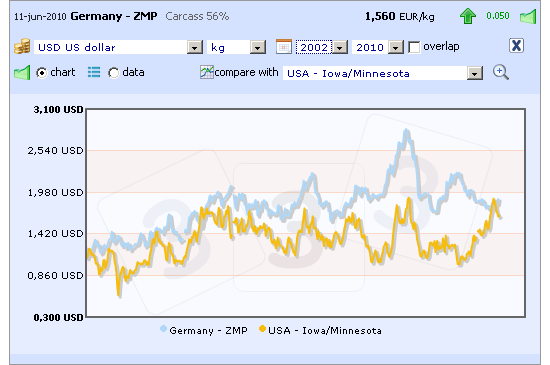Click the USA - Iowa/Minnesota legend label
Image resolution: width=550 pixels, height=365 pixels.
coord(325,331)
